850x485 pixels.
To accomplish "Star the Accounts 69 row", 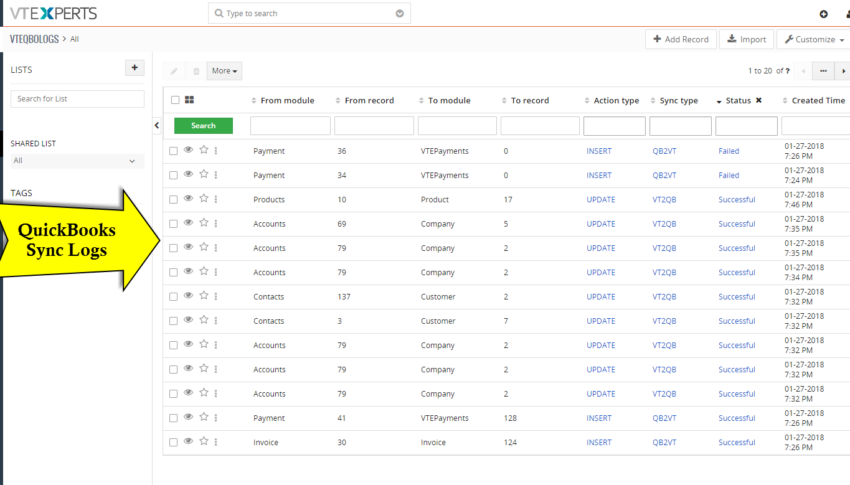I will pyautogui.click(x=204, y=223).
